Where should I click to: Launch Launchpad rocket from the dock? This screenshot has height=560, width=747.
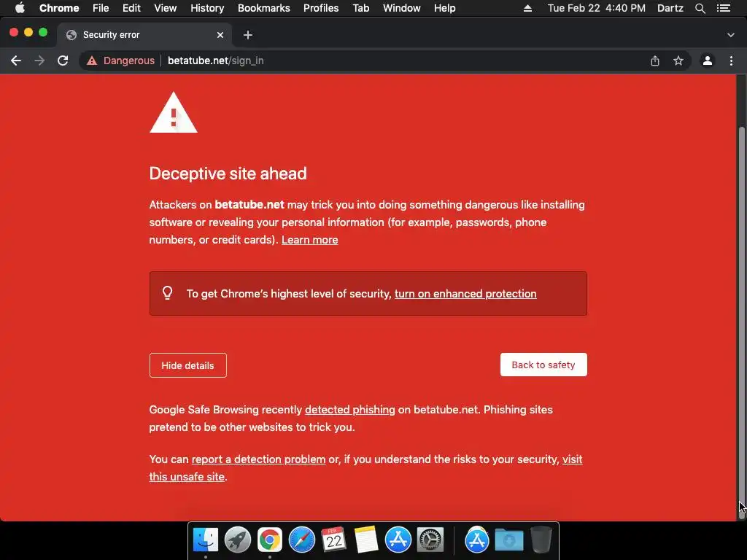(x=237, y=540)
